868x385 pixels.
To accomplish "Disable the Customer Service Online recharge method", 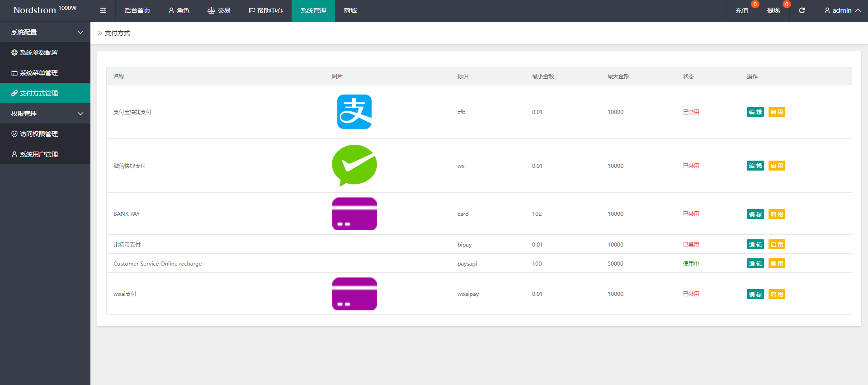I will tap(776, 264).
